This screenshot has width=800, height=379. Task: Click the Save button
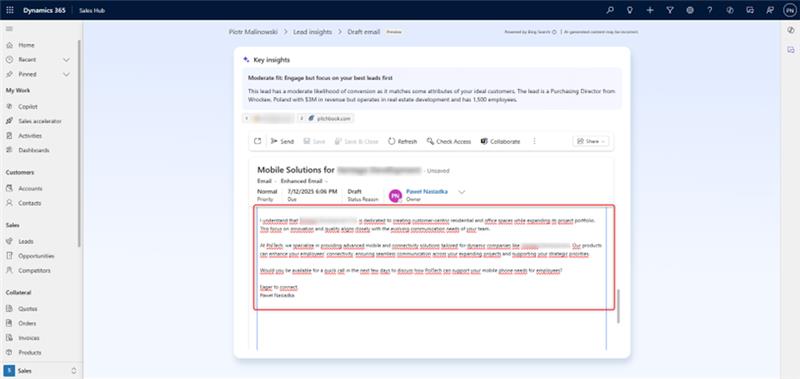[x=314, y=141]
